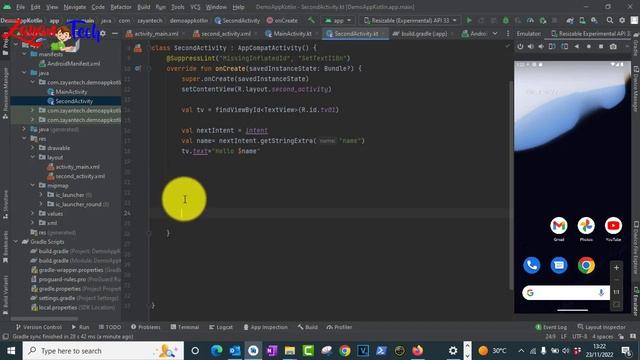Open the App Inspection tool window
Screen dimensions: 640x360
[x=265, y=327]
